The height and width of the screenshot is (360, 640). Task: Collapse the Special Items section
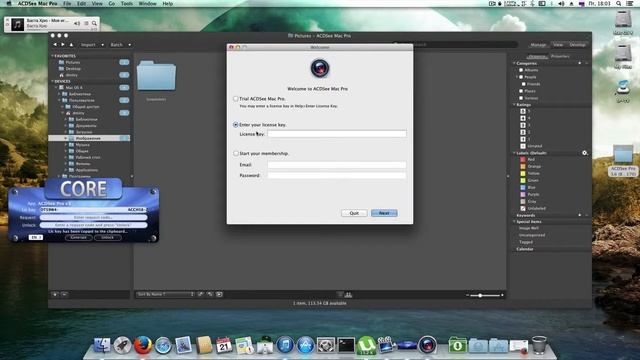(514, 222)
